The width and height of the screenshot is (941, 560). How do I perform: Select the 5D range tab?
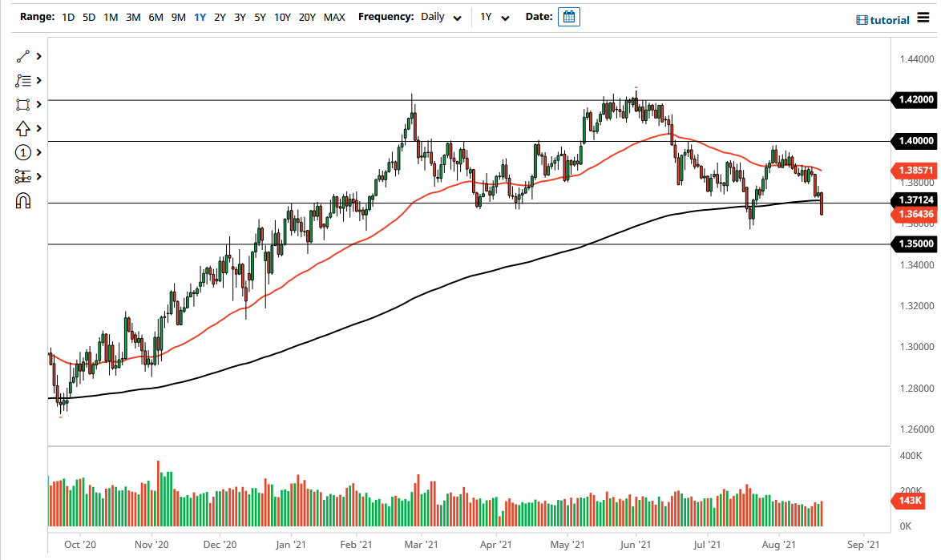(x=88, y=16)
